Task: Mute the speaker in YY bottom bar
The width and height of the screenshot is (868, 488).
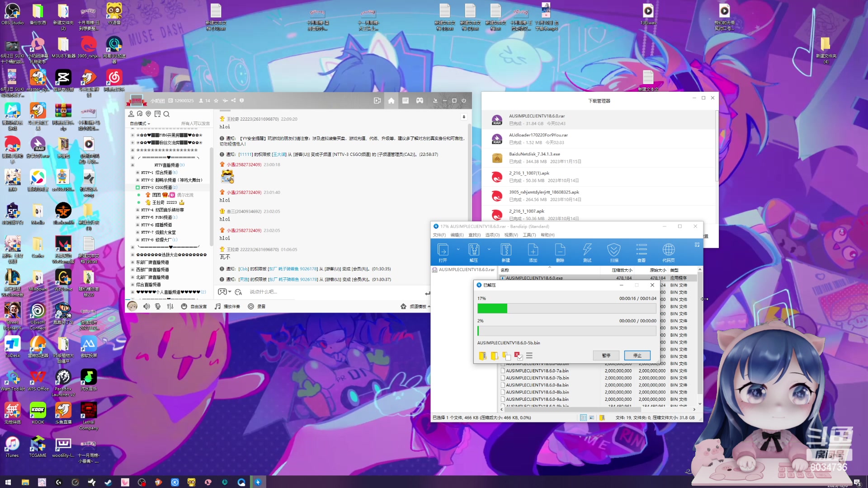Action: (x=146, y=306)
